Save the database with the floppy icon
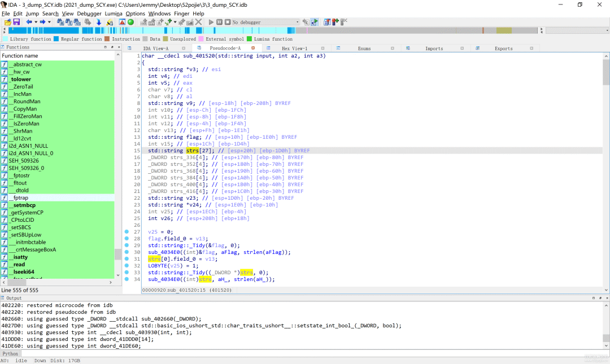The image size is (610, 364). click(16, 22)
